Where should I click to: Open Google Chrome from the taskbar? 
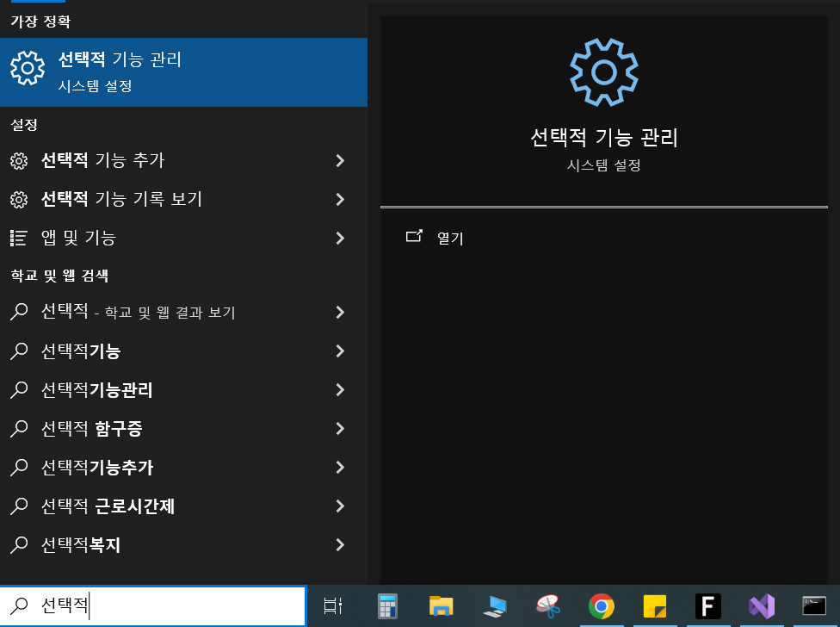[x=602, y=606]
